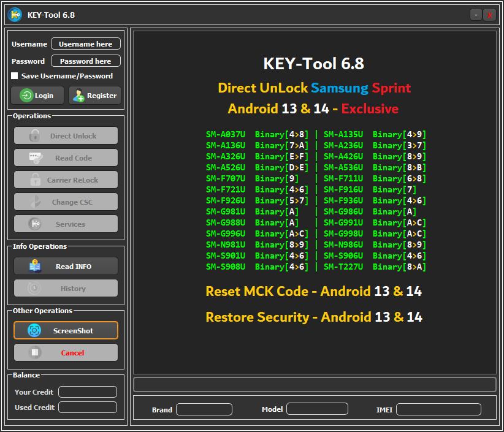Focus the Password input field
504x432 pixels.
point(86,61)
